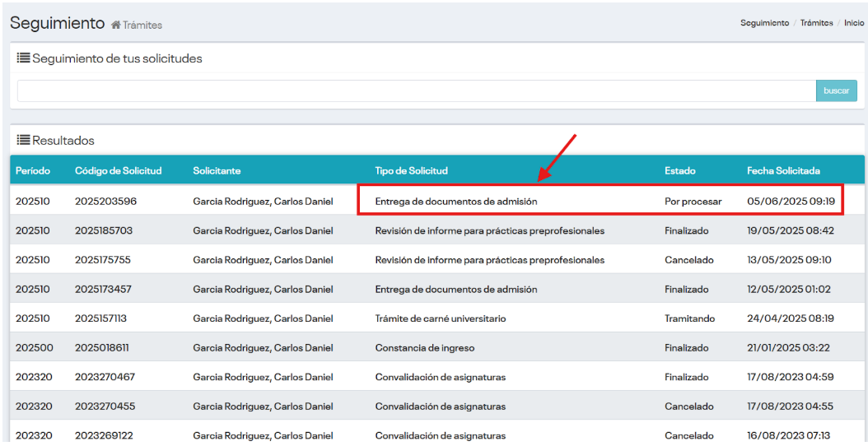Screen dimensions: 868x446
Task: Open the Seguimiento breadcrumb link
Action: pos(764,23)
